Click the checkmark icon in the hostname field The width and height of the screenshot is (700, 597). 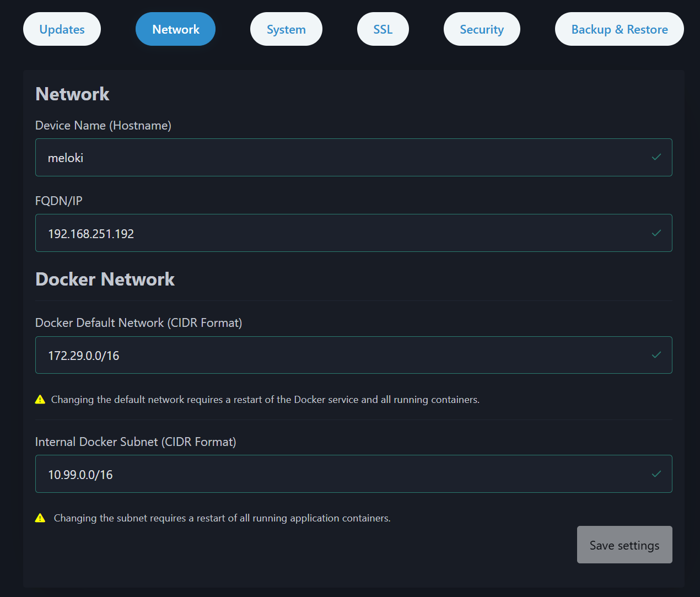pos(656,157)
